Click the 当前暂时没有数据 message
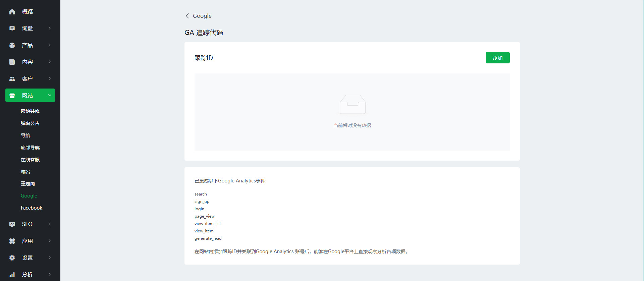Image resolution: width=644 pixels, height=281 pixels. coord(352,125)
